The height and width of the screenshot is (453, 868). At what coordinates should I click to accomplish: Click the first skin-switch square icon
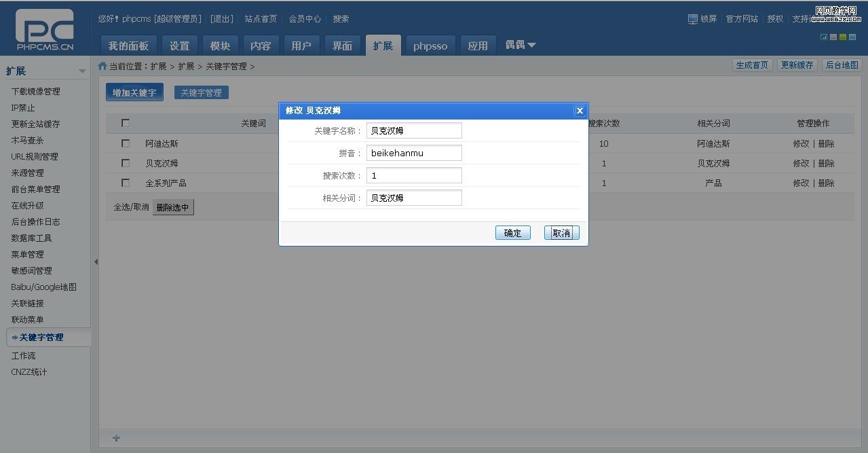click(824, 37)
